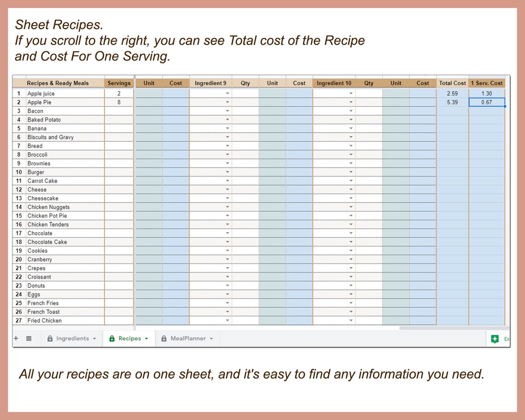Select the cell showing 0.67
This screenshot has height=420, width=525.
pos(487,102)
